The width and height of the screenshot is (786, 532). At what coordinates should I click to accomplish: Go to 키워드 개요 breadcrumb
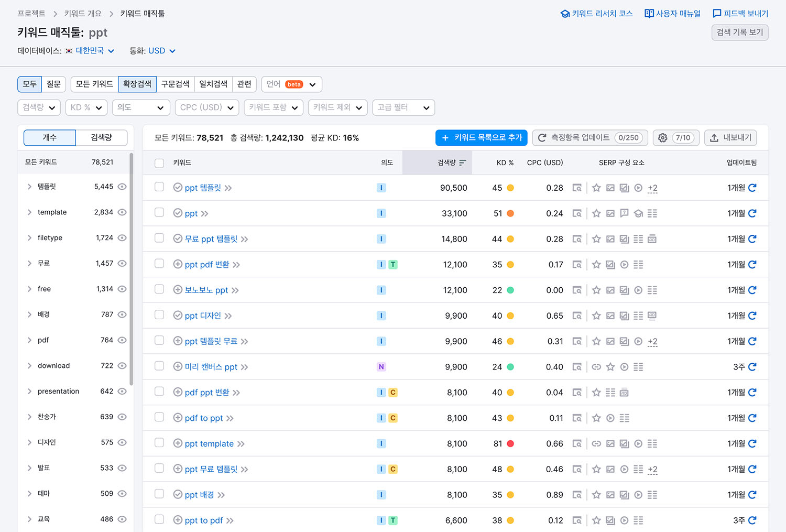coord(83,14)
